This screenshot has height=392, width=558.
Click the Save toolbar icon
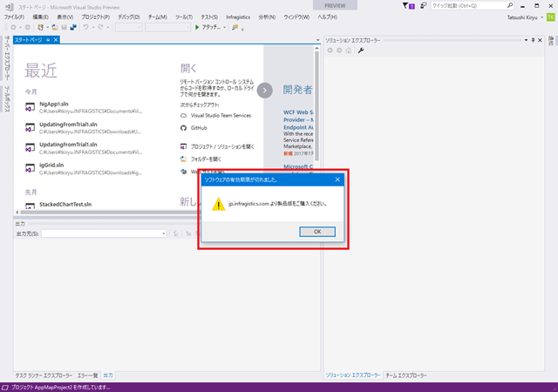click(x=64, y=27)
